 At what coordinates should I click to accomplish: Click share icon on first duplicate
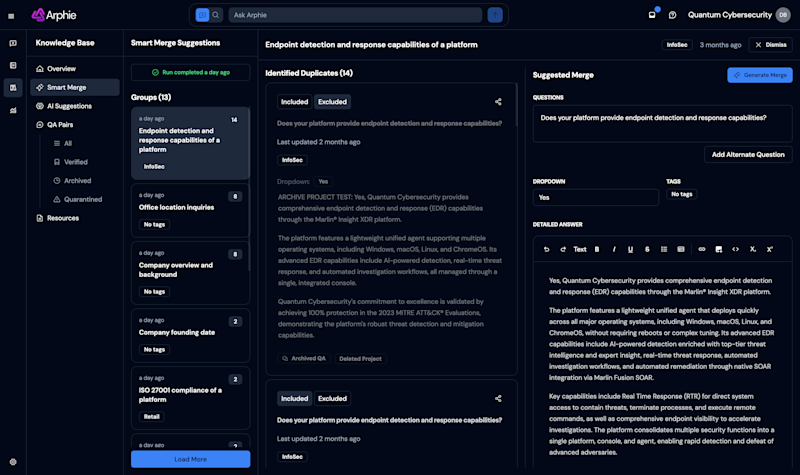click(x=498, y=102)
